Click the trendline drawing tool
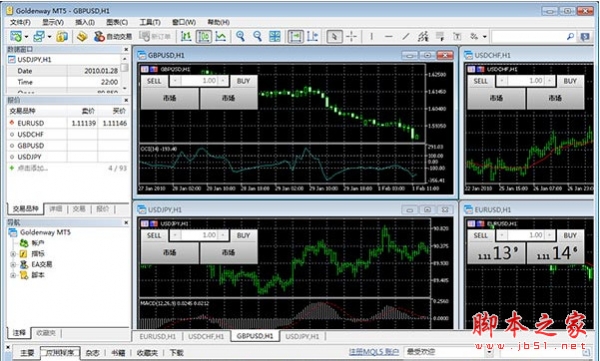Screen dimensions: 600x361 click(406, 37)
